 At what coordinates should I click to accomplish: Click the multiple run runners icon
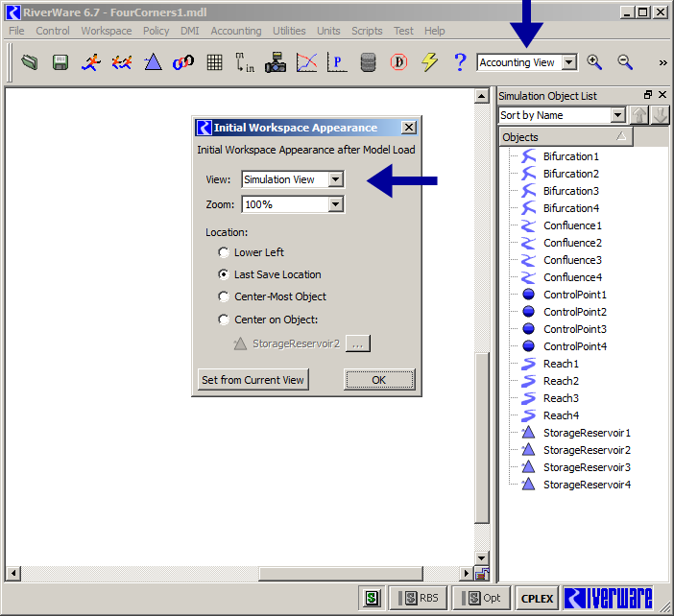tap(122, 62)
